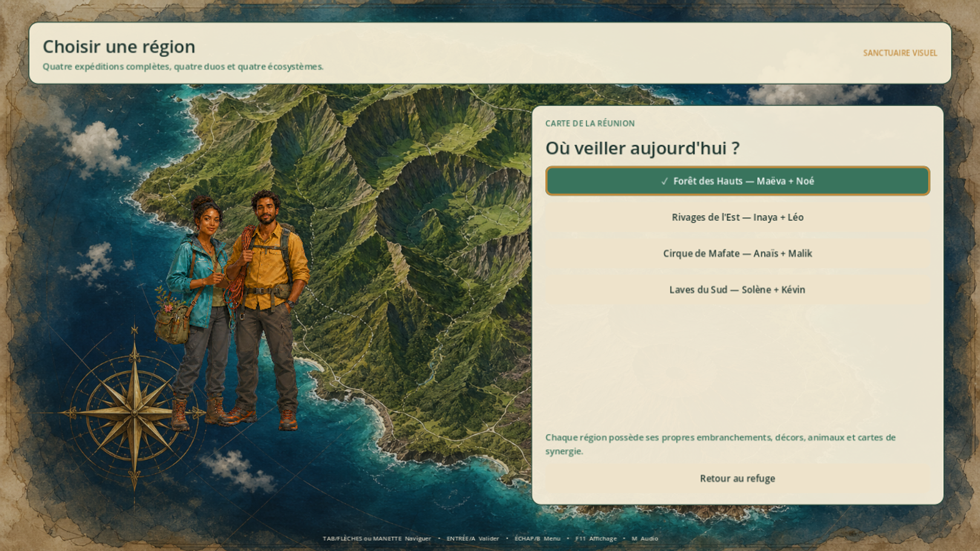The height and width of the screenshot is (551, 980).
Task: Click the 'Chaque région possède ses propres' description
Action: [720, 444]
